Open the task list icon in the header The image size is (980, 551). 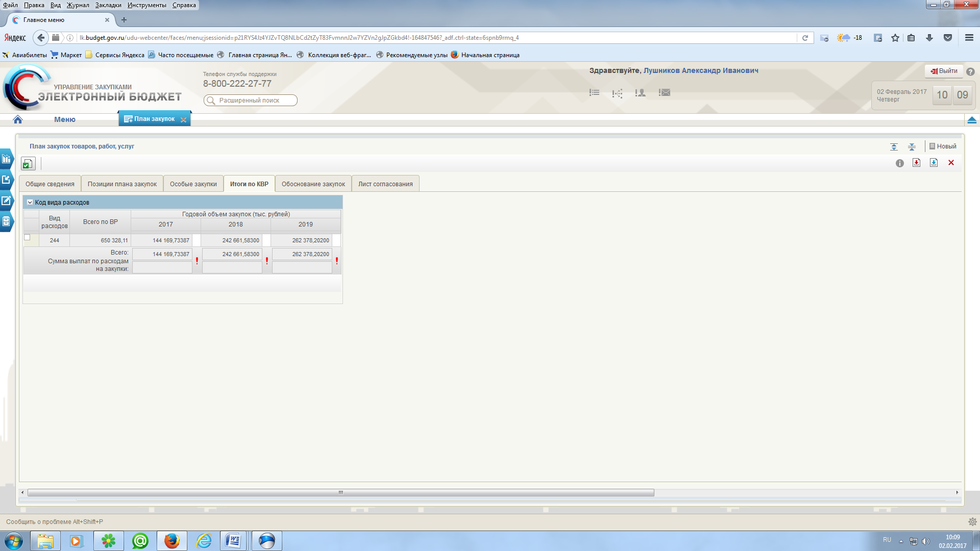[594, 93]
